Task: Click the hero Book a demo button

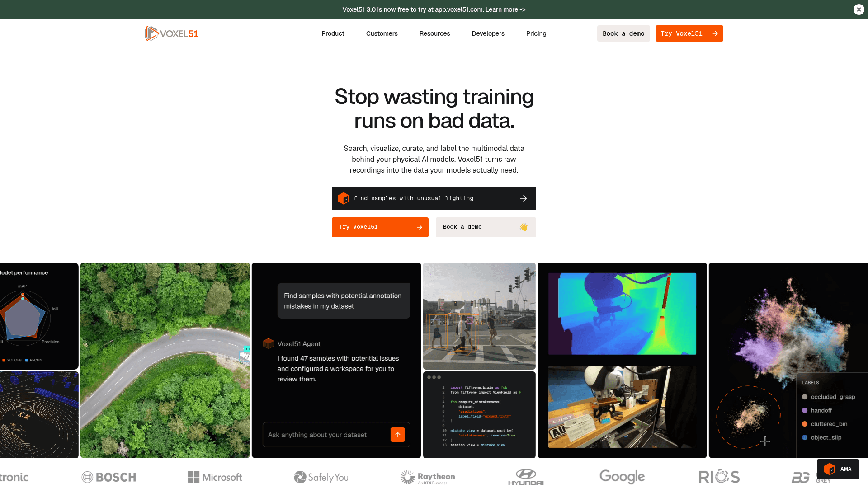Action: pos(486,227)
